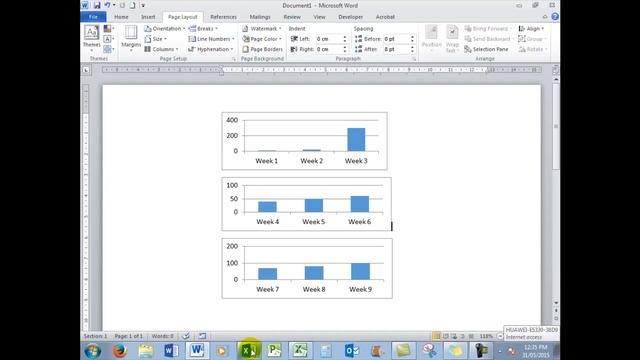Toggle the ruler button above the scrollbar
The width and height of the screenshot is (640, 360).
pyautogui.click(x=556, y=70)
